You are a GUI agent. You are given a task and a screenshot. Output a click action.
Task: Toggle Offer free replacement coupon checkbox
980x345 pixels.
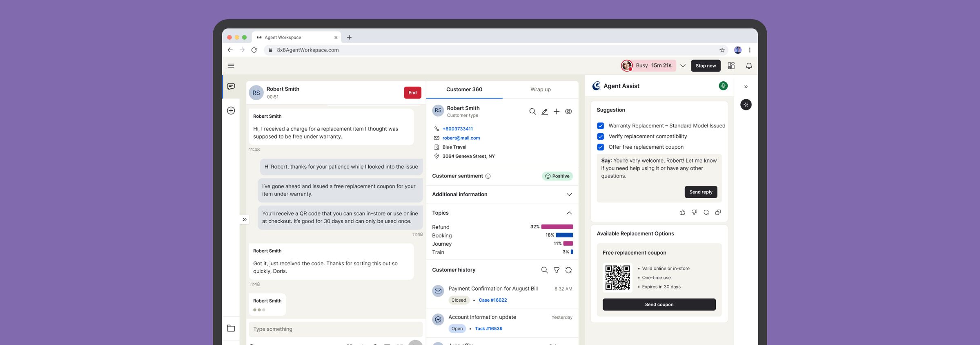600,147
